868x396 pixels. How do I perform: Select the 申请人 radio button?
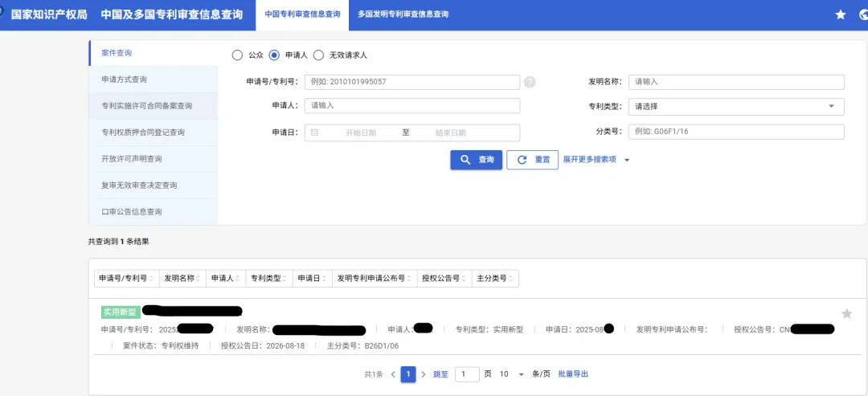(x=273, y=55)
